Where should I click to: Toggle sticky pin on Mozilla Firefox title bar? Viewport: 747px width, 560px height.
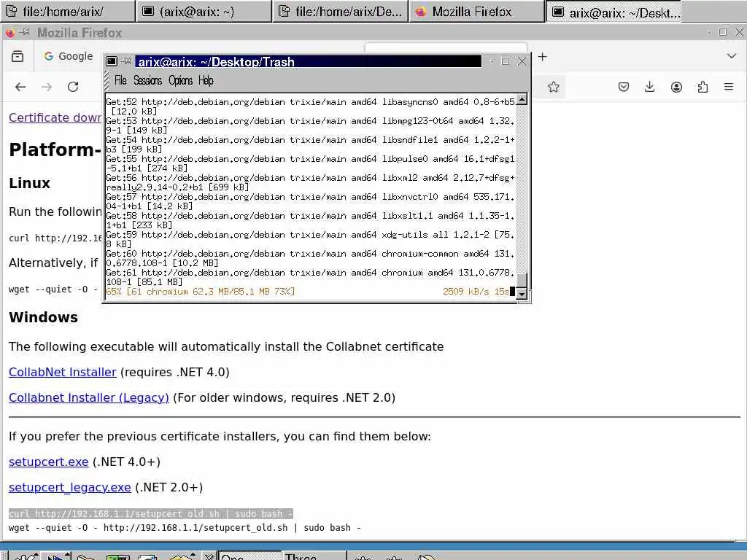25,32
